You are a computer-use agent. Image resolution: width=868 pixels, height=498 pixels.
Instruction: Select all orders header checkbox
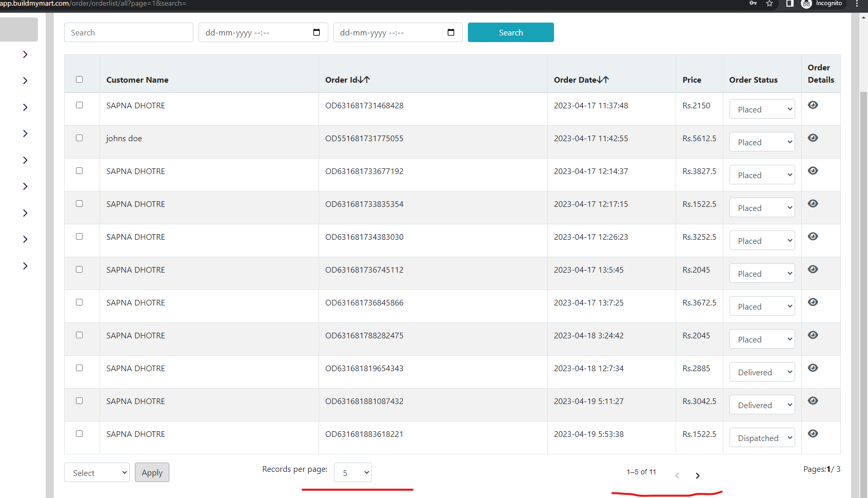[x=79, y=79]
